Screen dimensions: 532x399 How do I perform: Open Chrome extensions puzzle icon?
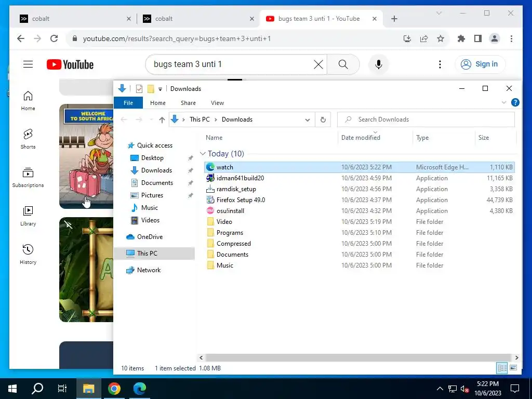tap(461, 38)
